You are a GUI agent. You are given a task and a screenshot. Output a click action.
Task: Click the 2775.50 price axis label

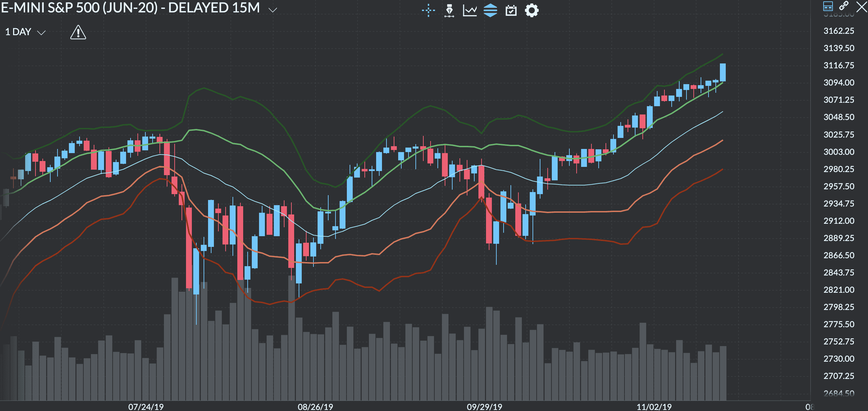coord(839,324)
